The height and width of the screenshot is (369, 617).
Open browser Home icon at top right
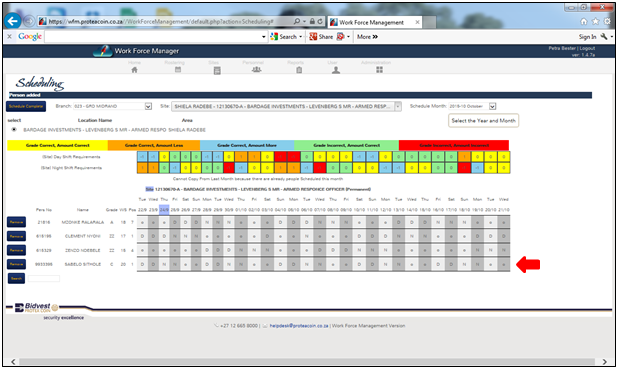click(584, 21)
